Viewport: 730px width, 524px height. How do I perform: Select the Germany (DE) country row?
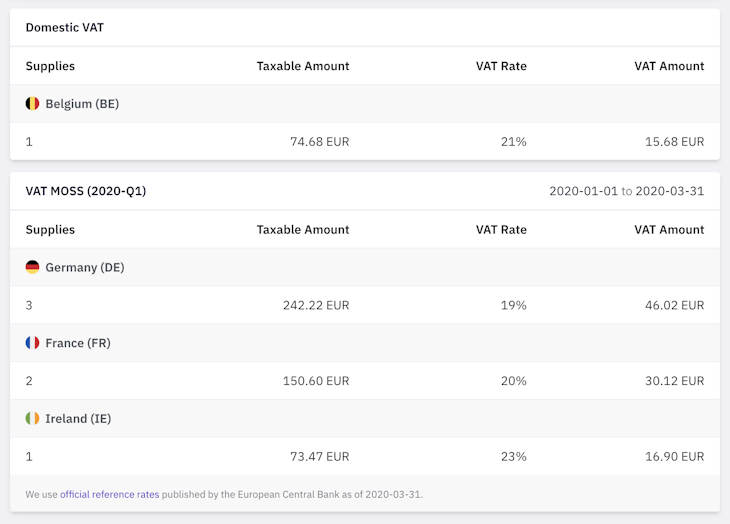point(85,267)
